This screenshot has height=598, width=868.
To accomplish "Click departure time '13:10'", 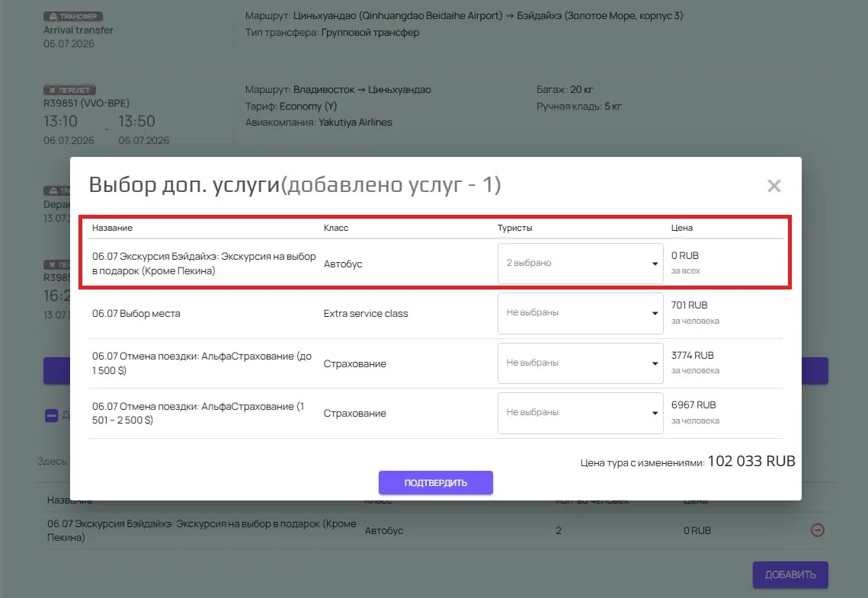I will click(60, 121).
